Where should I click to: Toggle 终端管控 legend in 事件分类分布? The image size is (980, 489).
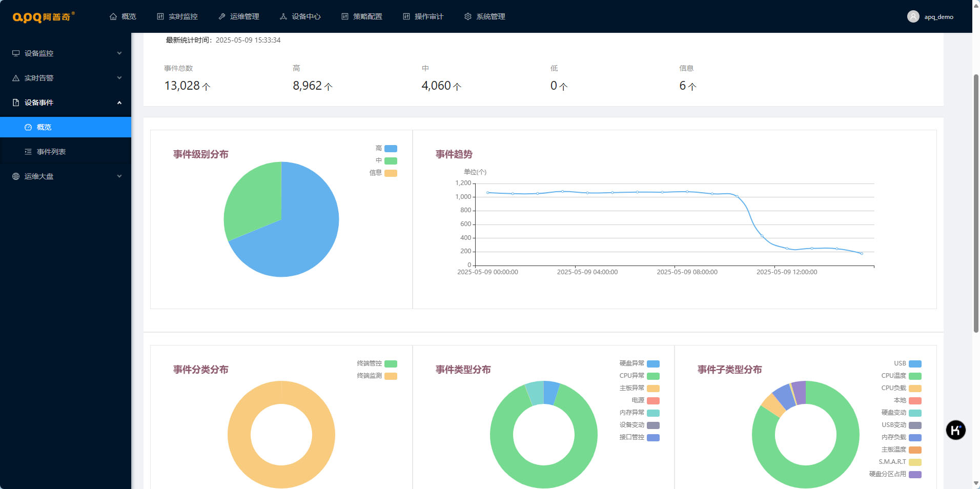pos(391,364)
